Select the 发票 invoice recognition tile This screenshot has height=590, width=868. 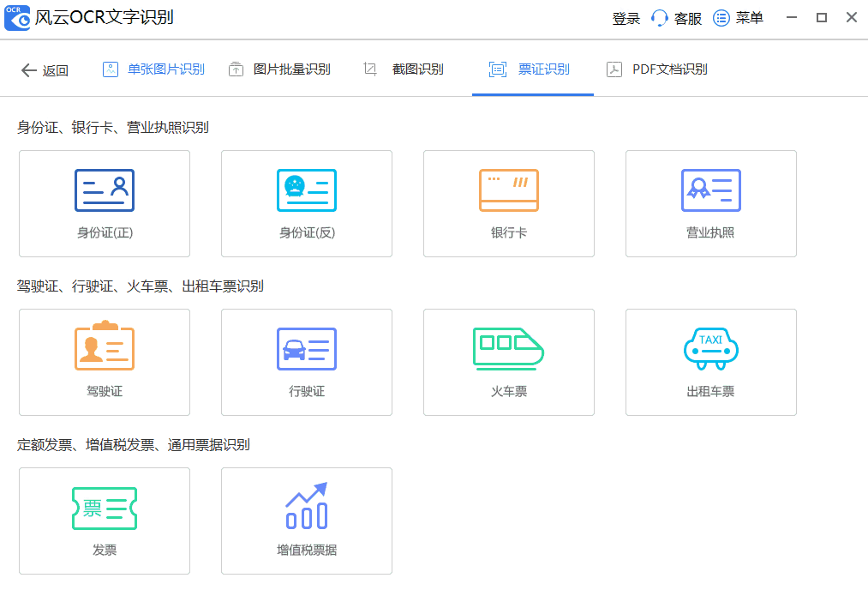pos(104,521)
